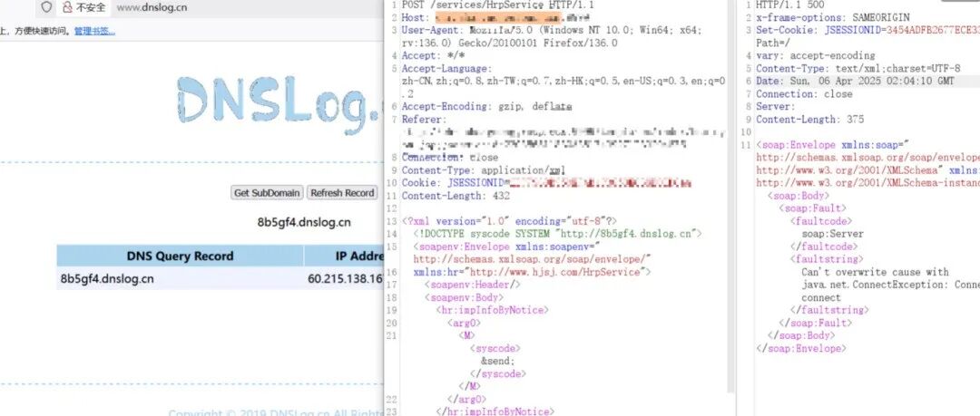Open the 管理书签 manage bookmarks link

coord(94,31)
